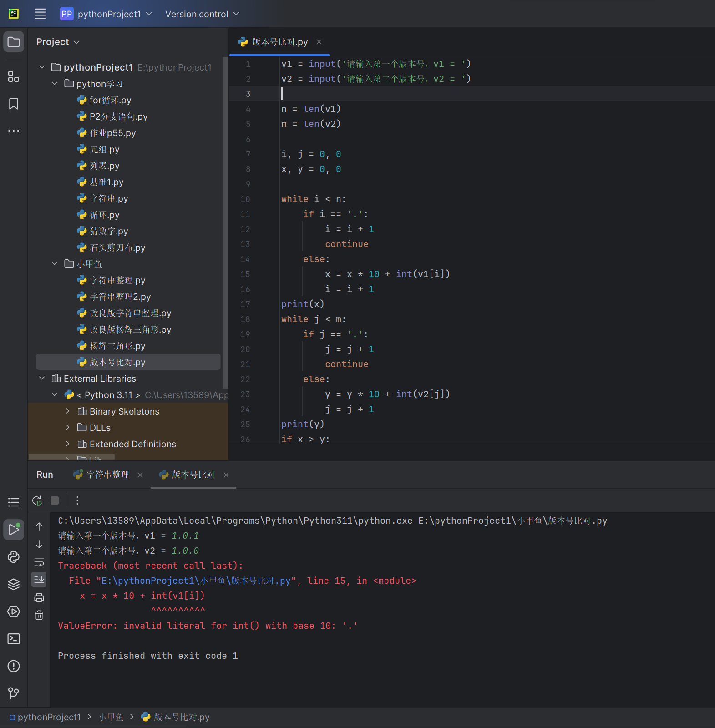715x728 pixels.
Task: Open 元组.py file
Action: point(105,149)
